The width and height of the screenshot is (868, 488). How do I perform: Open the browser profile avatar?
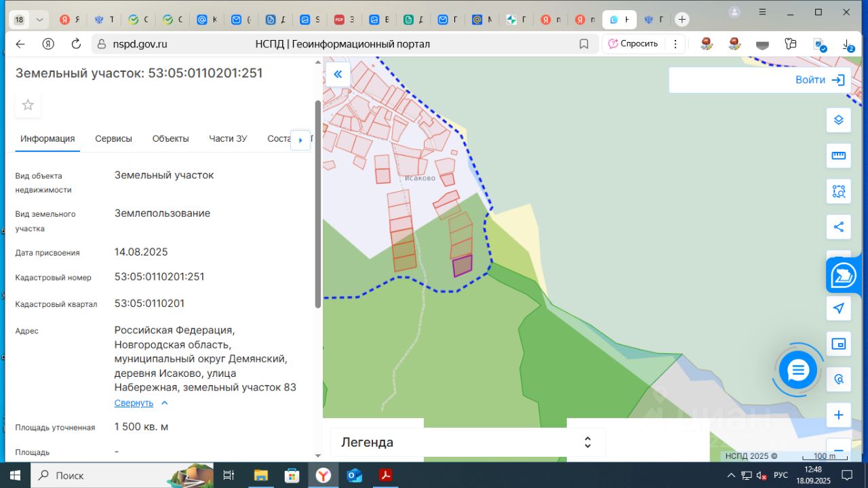734,12
